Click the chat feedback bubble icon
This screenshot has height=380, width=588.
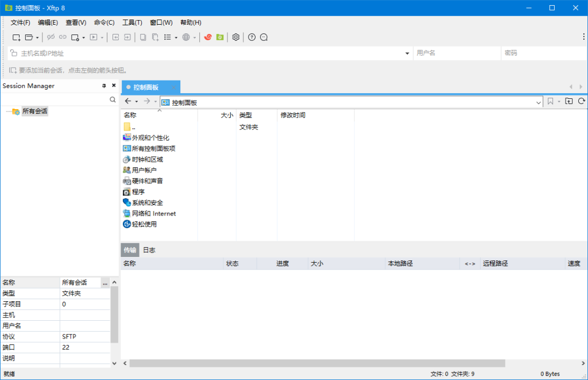coord(264,37)
